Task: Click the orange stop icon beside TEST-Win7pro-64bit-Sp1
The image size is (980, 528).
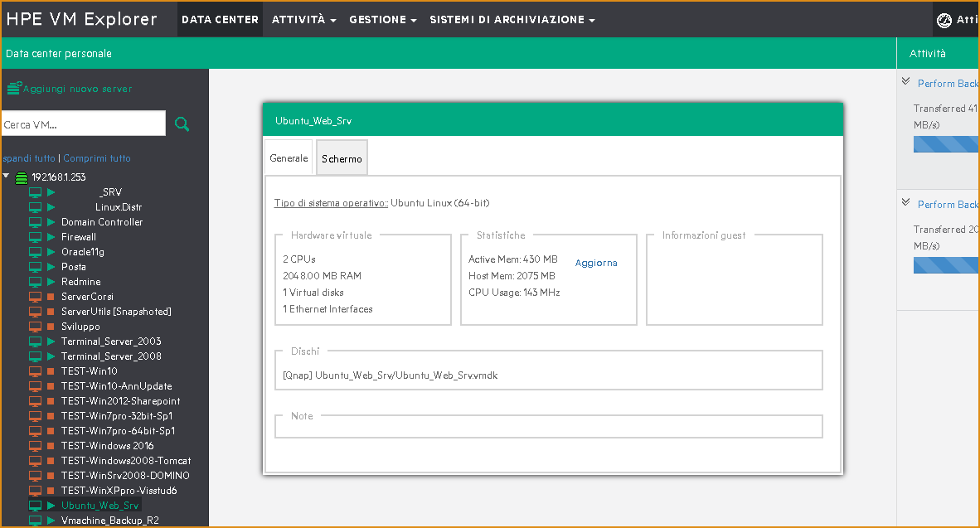Action: coord(51,431)
